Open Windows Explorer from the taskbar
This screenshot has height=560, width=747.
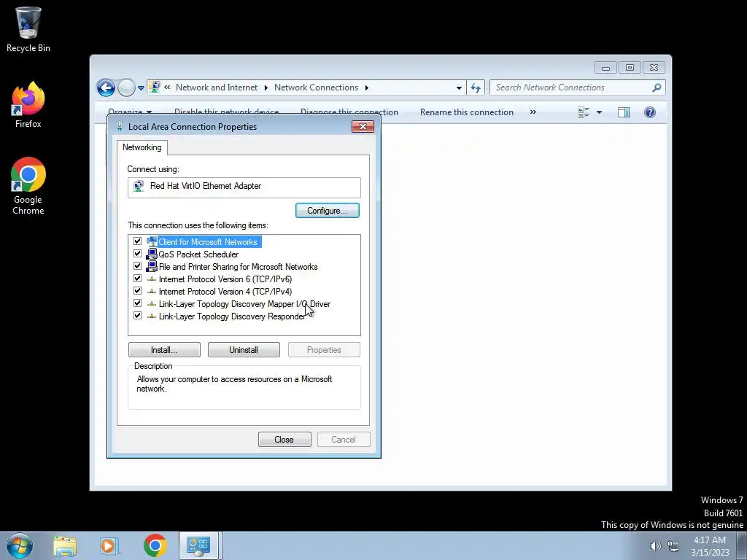(x=65, y=546)
